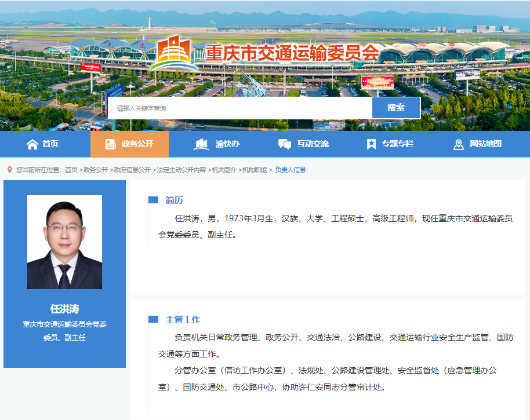Image resolution: width=530 pixels, height=420 pixels.
Task: Click the 互动交流 chat bubbles icon
Action: coord(284,144)
